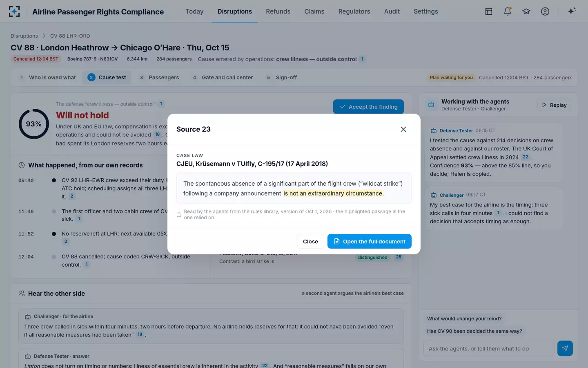Open step 4, Gate and call center

tap(223, 77)
